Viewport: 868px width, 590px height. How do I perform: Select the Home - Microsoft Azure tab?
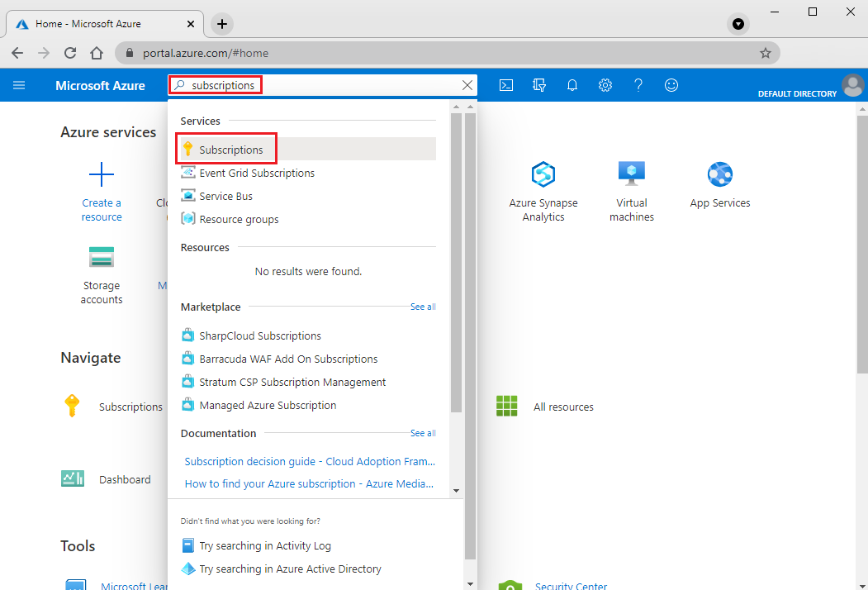pos(105,24)
